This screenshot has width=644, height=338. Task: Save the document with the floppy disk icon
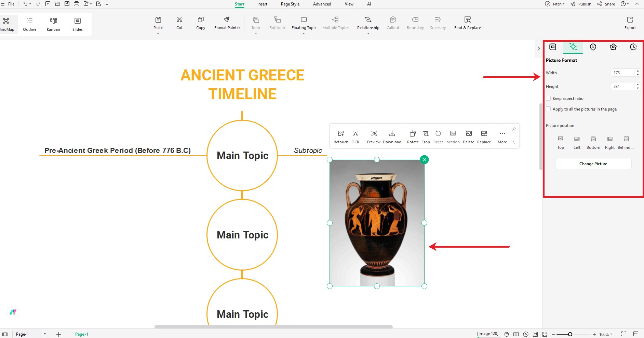coord(67,4)
